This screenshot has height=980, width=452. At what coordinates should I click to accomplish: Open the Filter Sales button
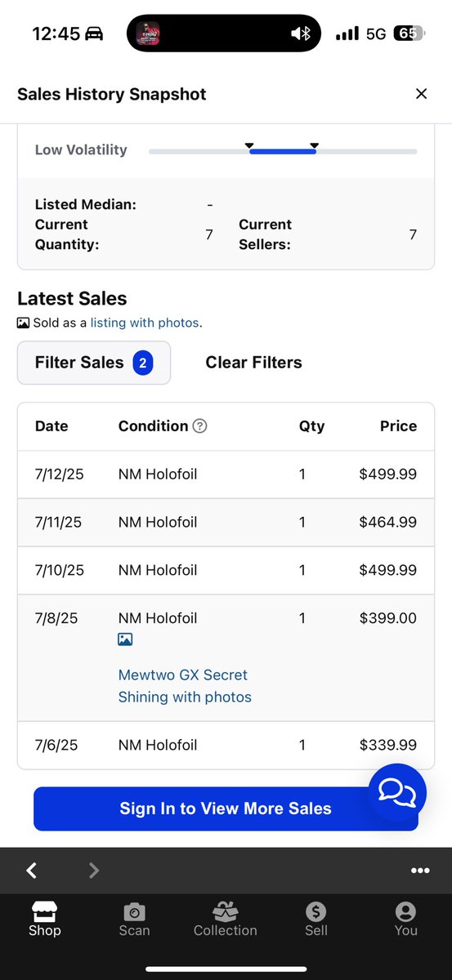point(94,363)
